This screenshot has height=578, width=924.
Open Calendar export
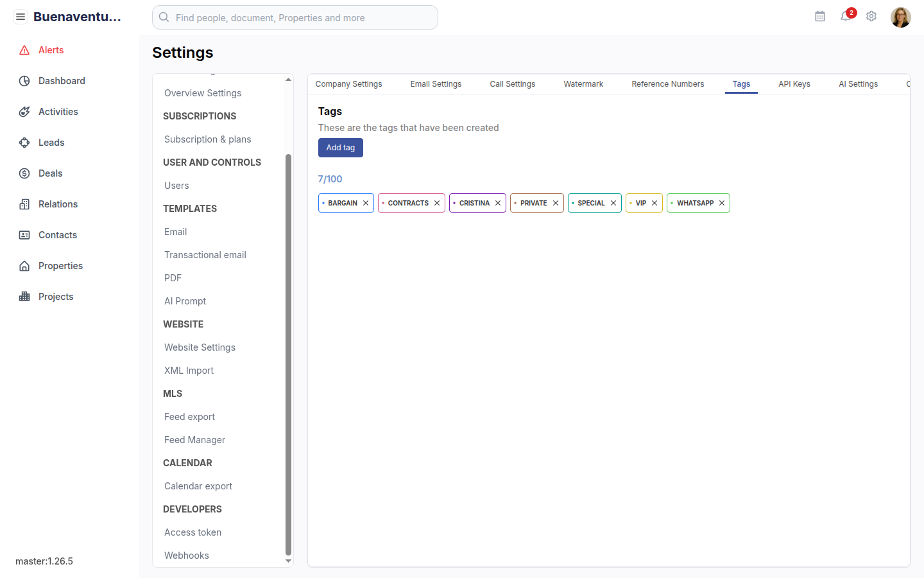[x=198, y=486]
